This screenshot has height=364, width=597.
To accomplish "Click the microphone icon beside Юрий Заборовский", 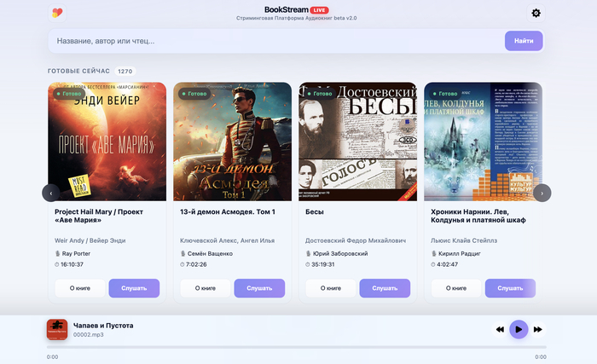I will pyautogui.click(x=308, y=253).
